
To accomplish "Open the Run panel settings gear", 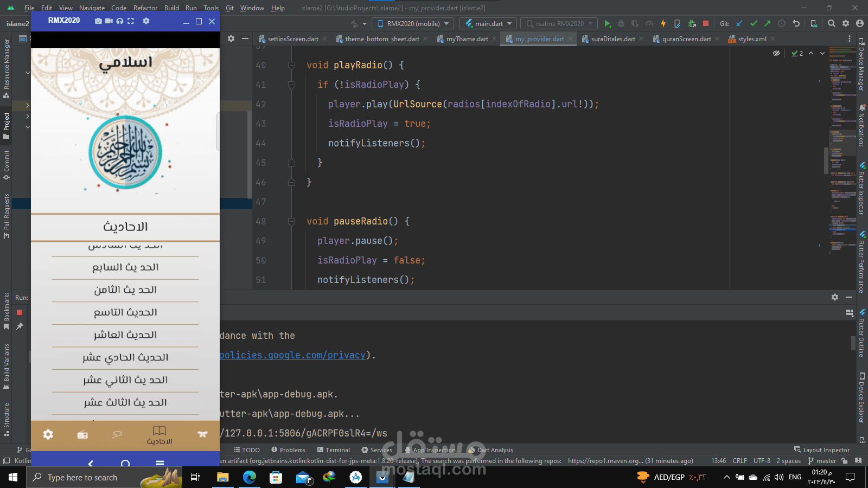I will pyautogui.click(x=835, y=297).
